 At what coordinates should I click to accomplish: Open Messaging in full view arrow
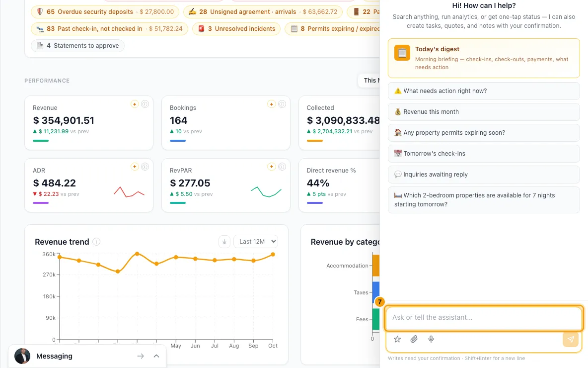pyautogui.click(x=141, y=356)
